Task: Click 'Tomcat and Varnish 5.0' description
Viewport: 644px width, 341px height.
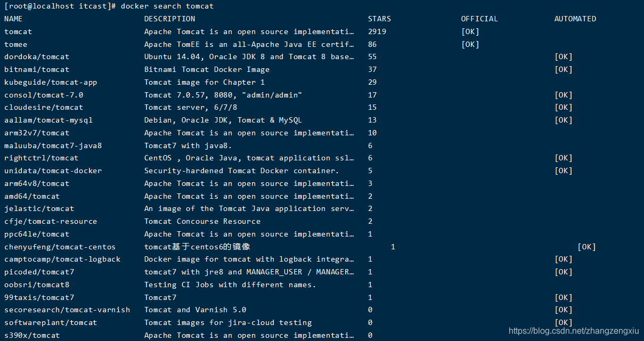Action: coord(195,310)
